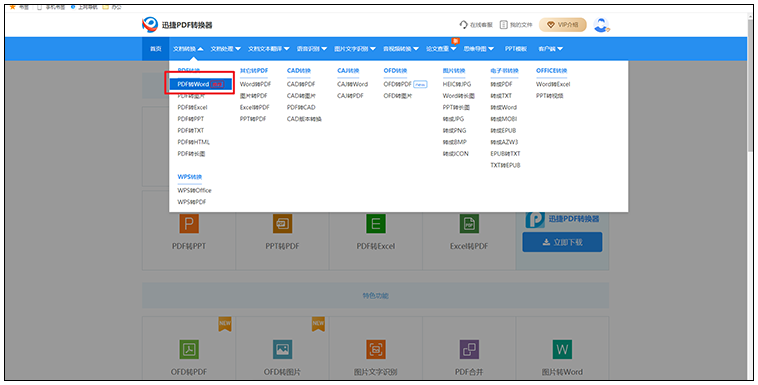This screenshot has width=758, height=385.
Task: Select Word转Excel menu entry
Action: (x=553, y=84)
